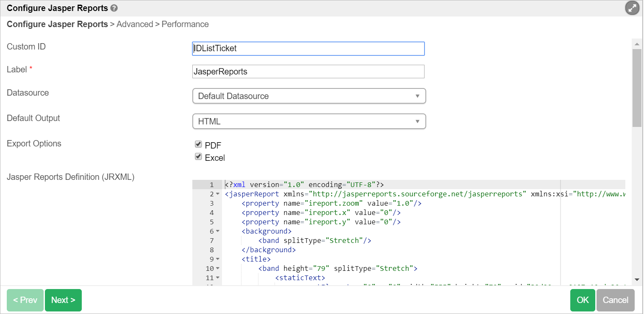Collapse the background tag on line 6
The height and width of the screenshot is (314, 644).
point(218,231)
